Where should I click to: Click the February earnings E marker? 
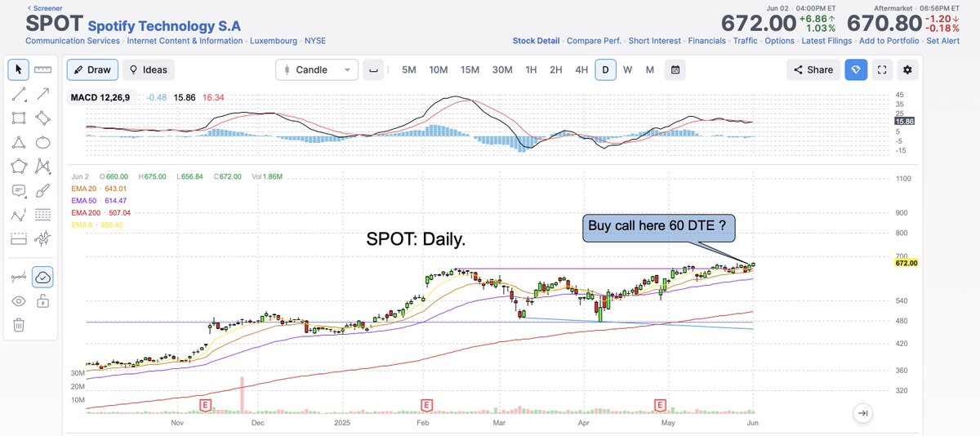pos(425,404)
